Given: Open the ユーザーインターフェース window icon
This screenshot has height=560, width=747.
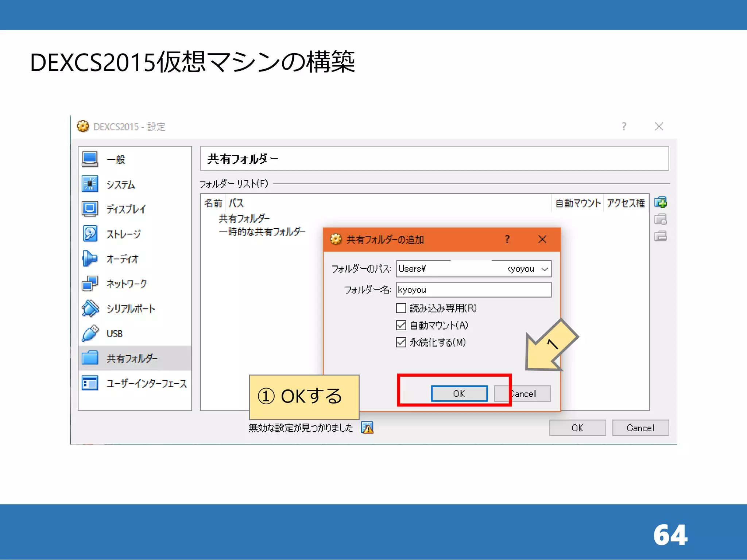Looking at the screenshot, I should tap(90, 383).
